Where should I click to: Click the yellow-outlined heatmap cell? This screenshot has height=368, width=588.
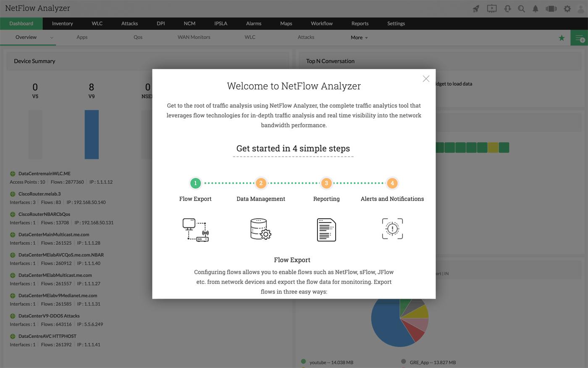pos(493,148)
